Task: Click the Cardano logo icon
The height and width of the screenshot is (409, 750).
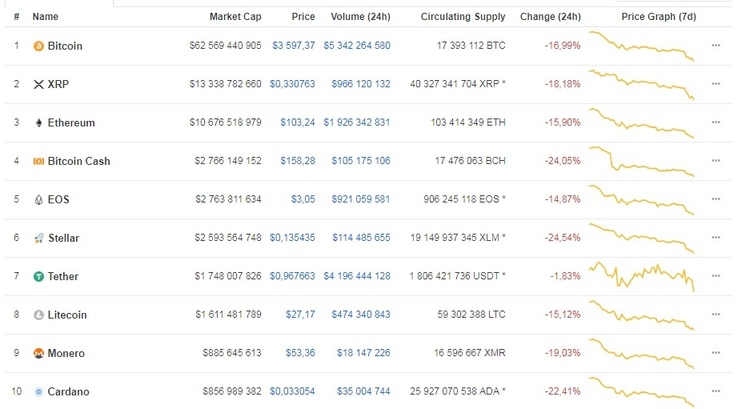Action: [39, 392]
